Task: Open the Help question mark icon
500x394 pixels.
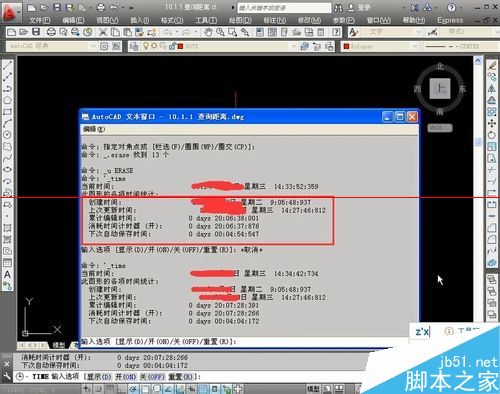Action: pos(451,8)
